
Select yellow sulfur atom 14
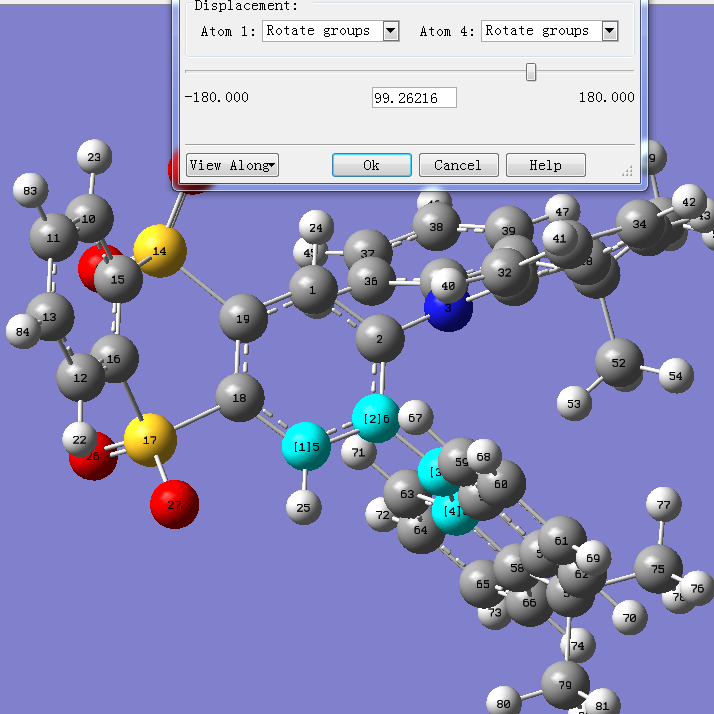coord(159,251)
